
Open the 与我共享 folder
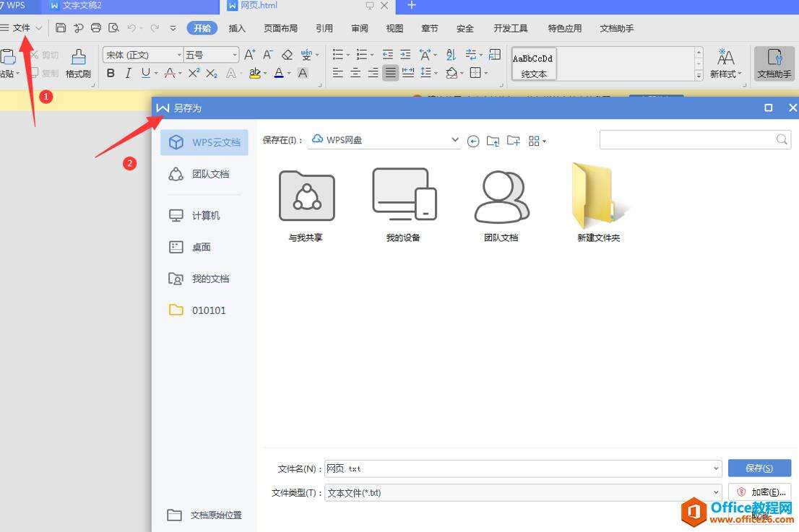pyautogui.click(x=306, y=206)
